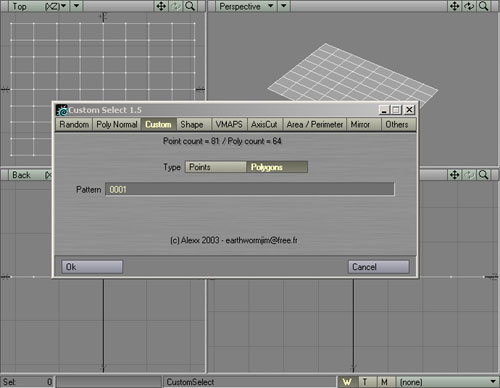Click the Cancel button

(x=379, y=267)
